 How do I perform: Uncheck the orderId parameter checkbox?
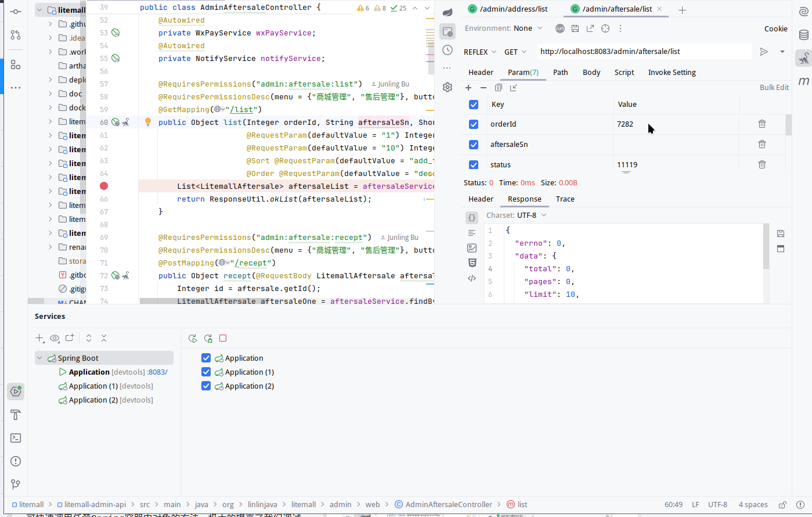(x=474, y=124)
